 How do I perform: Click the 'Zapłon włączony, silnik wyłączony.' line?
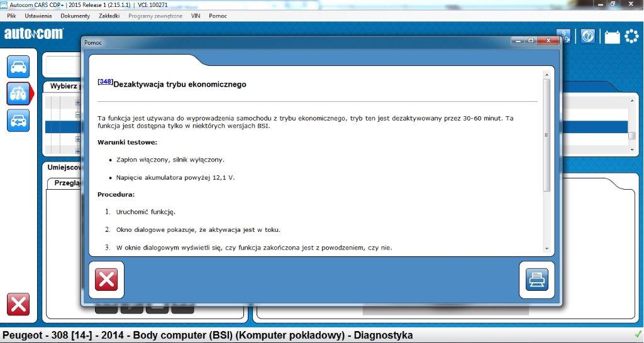[170, 160]
